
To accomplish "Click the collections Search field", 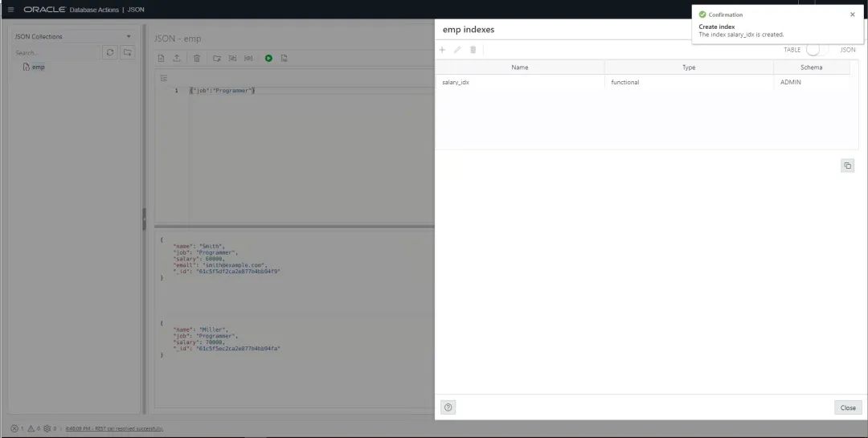I will click(x=56, y=52).
